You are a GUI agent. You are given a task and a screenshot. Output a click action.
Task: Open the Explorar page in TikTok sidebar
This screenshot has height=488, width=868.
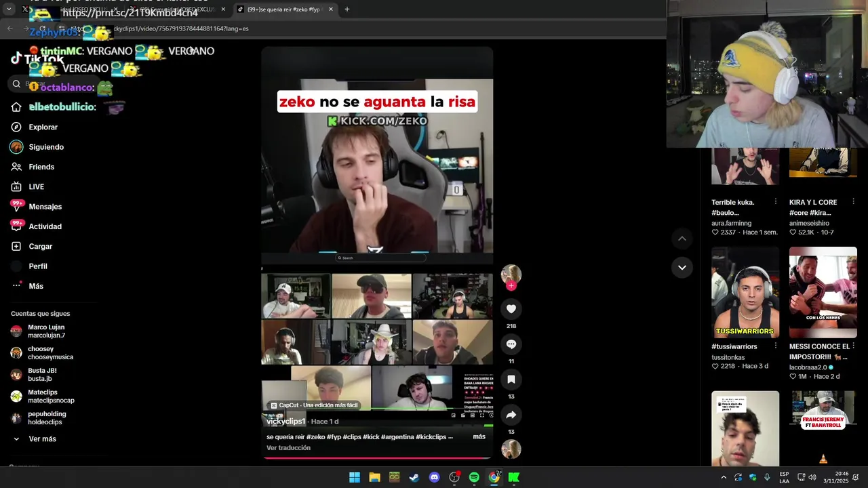pos(43,127)
